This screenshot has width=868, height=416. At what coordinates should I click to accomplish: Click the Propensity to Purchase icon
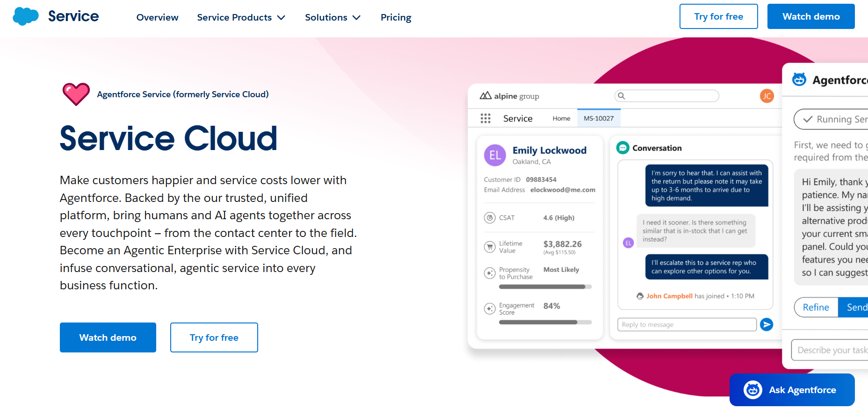click(x=490, y=273)
